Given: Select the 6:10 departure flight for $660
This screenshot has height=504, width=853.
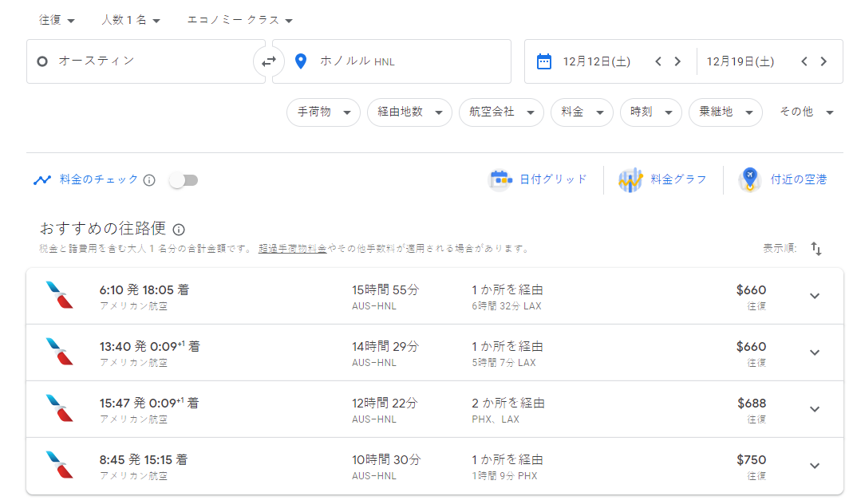Looking at the screenshot, I should click(399, 296).
